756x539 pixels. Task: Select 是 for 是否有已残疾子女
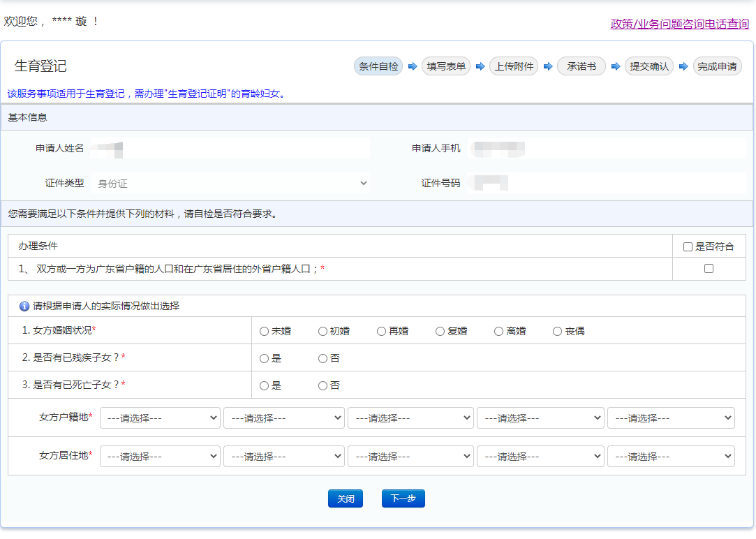(x=264, y=358)
